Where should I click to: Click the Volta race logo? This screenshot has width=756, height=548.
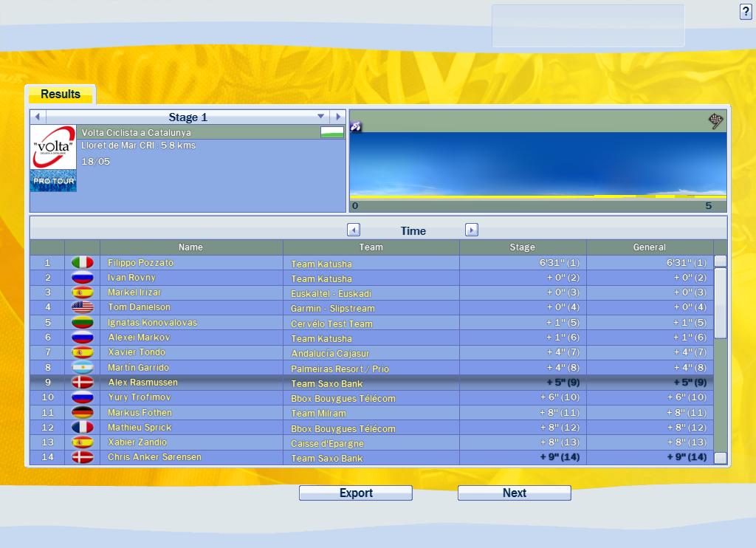point(53,147)
